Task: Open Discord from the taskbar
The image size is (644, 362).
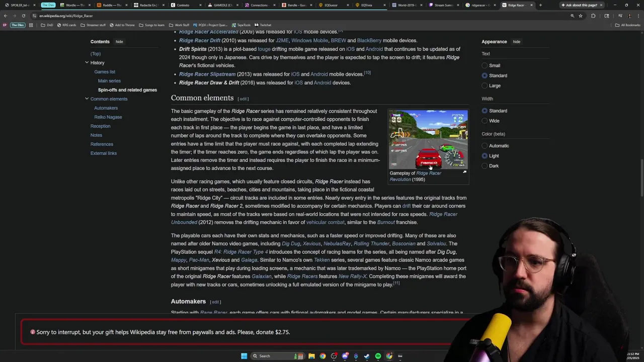Action: (345, 356)
